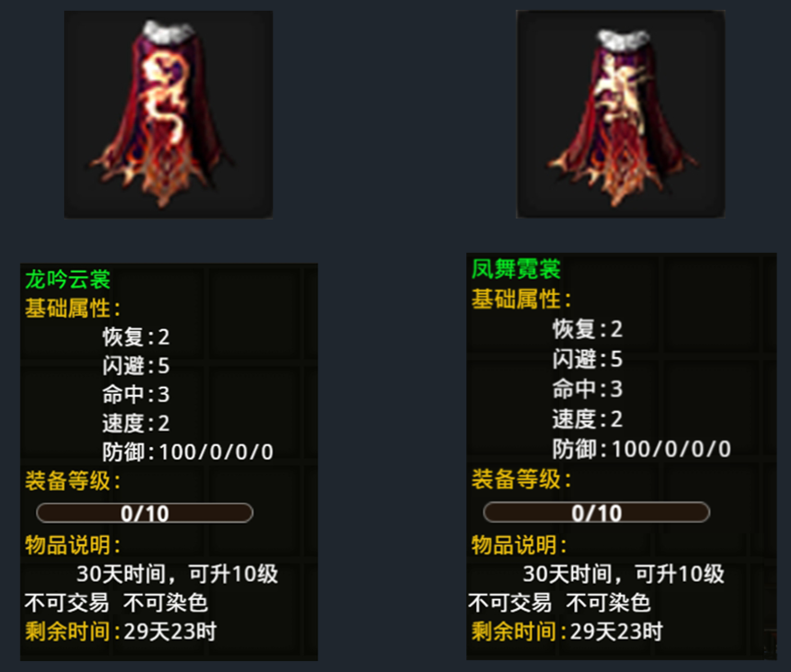Select the 龙吟云裳 item title
This screenshot has height=672, width=791.
[67, 279]
